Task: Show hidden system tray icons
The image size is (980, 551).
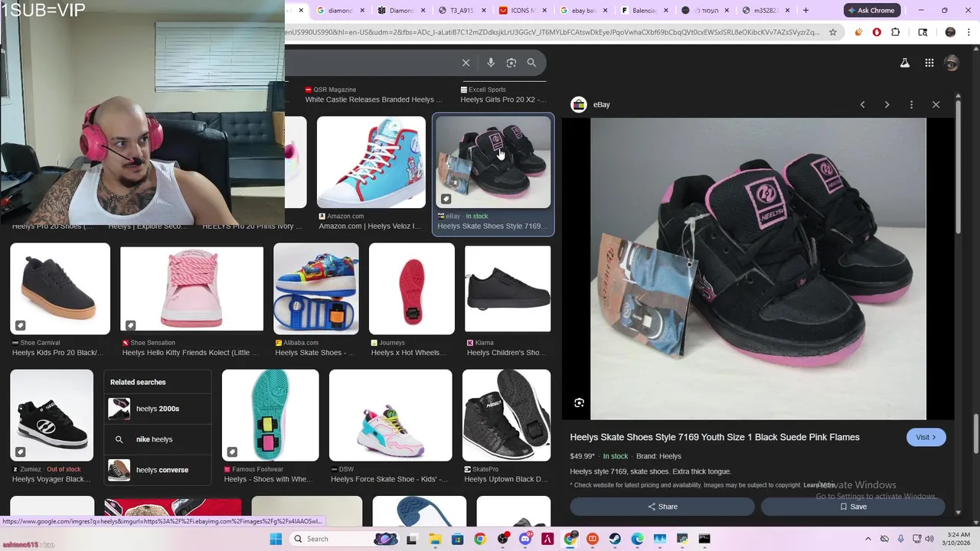Action: (867, 539)
